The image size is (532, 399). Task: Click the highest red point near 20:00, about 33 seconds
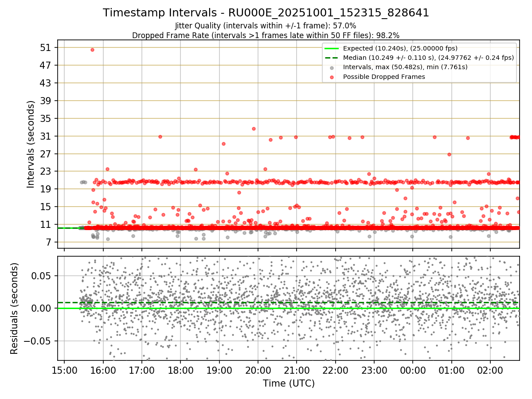pyautogui.click(x=254, y=129)
